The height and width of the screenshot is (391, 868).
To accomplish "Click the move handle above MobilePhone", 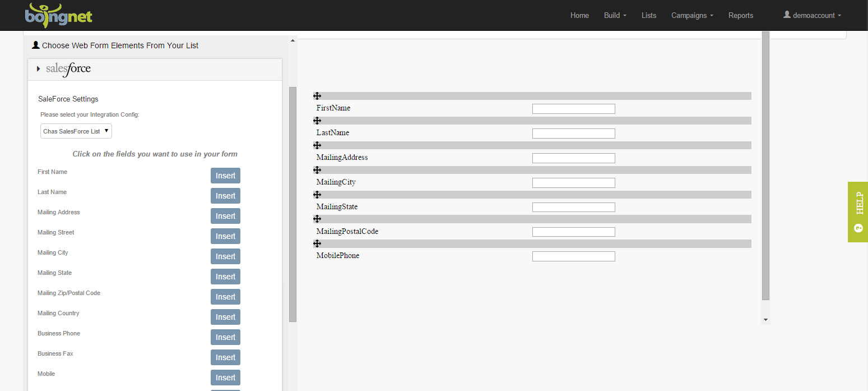I will coord(317,243).
